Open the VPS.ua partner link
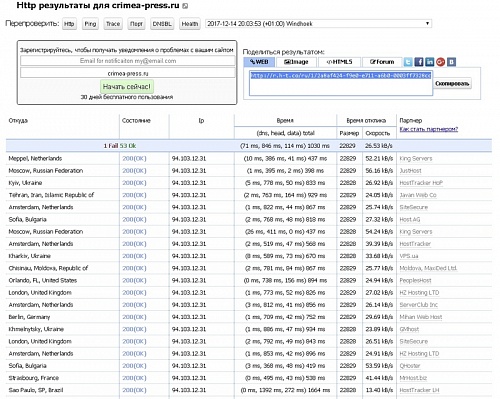The width and height of the screenshot is (500, 399). click(x=409, y=256)
